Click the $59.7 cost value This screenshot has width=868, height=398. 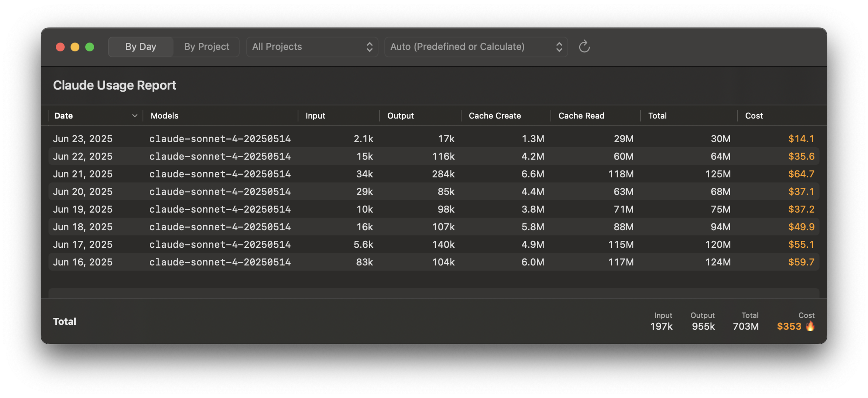(x=801, y=262)
